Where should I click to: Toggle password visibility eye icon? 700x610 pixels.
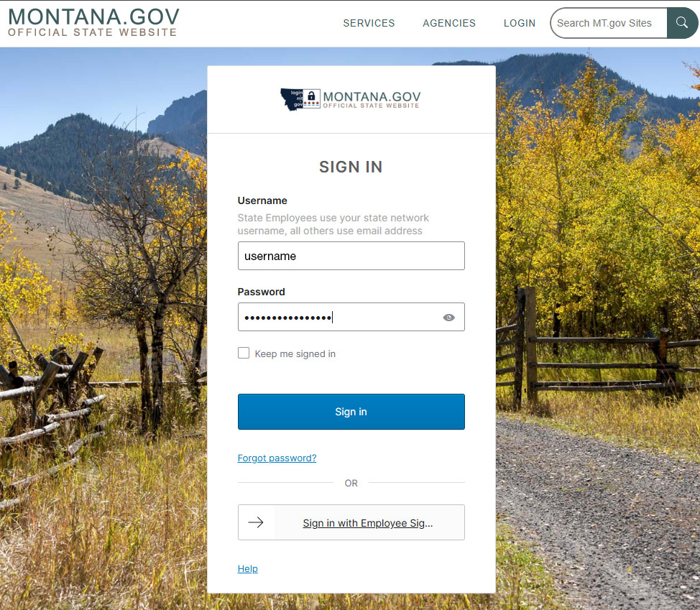[x=448, y=318]
